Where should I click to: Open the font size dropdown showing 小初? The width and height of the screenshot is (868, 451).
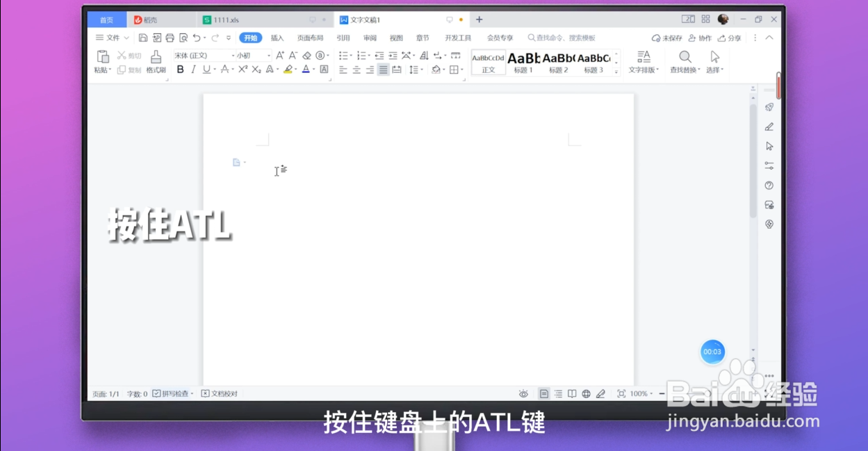[250, 56]
